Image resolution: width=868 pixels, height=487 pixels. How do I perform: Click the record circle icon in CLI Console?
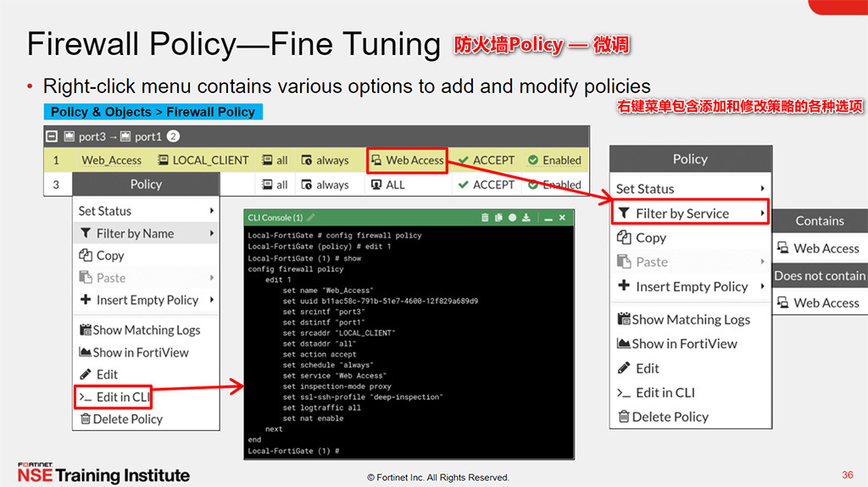pos(512,218)
